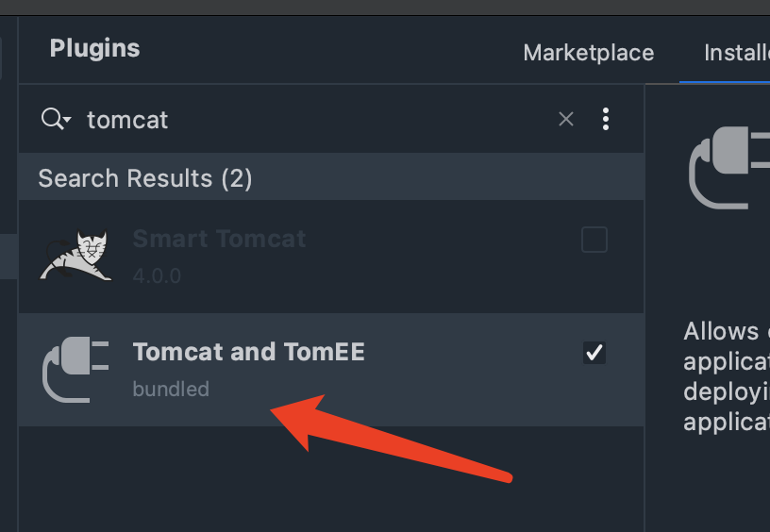Disable the Tomcat and TomEE plugin checkbox
This screenshot has height=532, width=770.
pos(594,353)
